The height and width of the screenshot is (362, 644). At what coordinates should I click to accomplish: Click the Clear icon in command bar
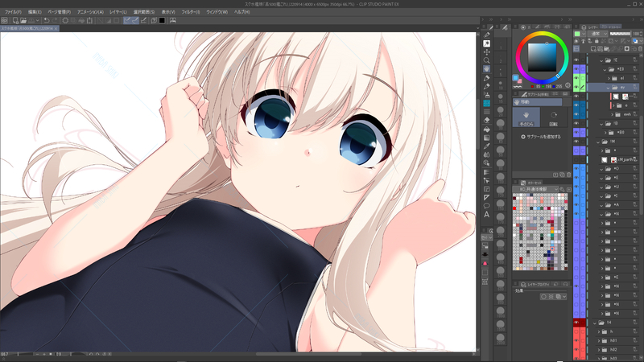(65, 20)
